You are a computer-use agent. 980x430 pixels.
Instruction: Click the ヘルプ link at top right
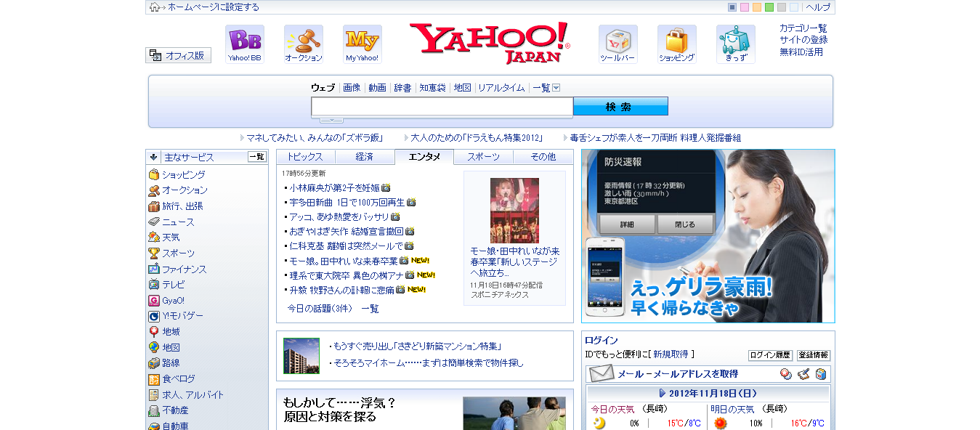pos(818,7)
